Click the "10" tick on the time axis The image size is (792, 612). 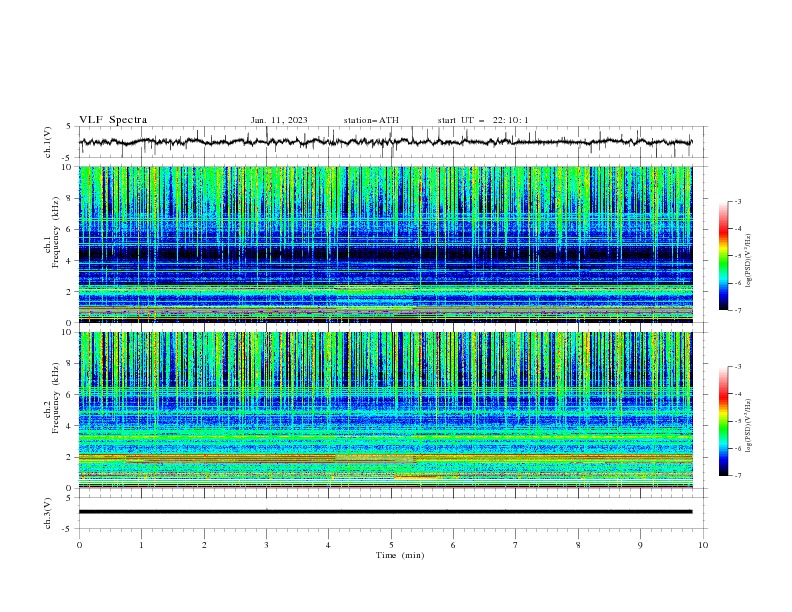pos(703,545)
